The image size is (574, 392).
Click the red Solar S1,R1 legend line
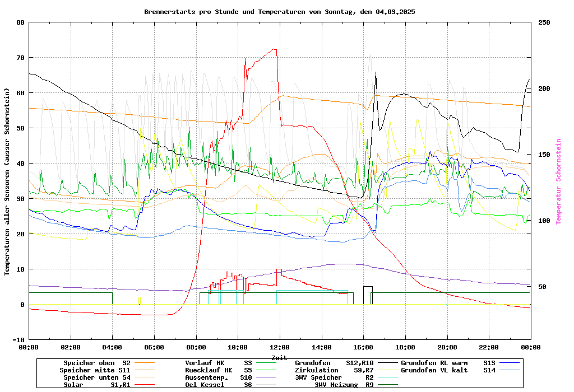[x=147, y=385]
